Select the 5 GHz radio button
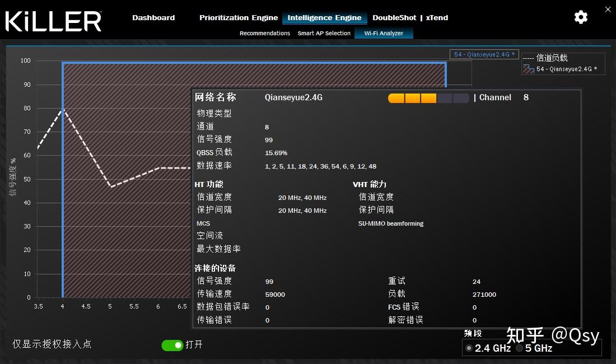The width and height of the screenshot is (616, 364). point(519,348)
